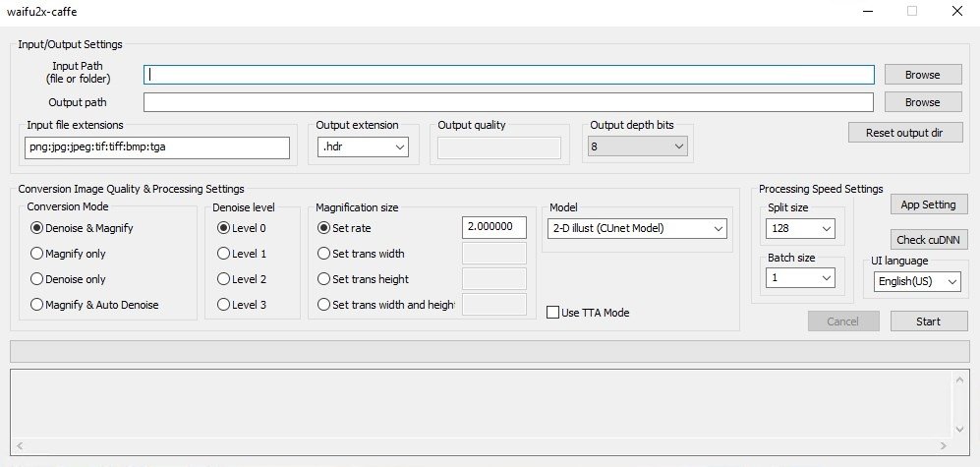This screenshot has width=980, height=467.
Task: Click the Set trans width value field
Action: tap(494, 254)
